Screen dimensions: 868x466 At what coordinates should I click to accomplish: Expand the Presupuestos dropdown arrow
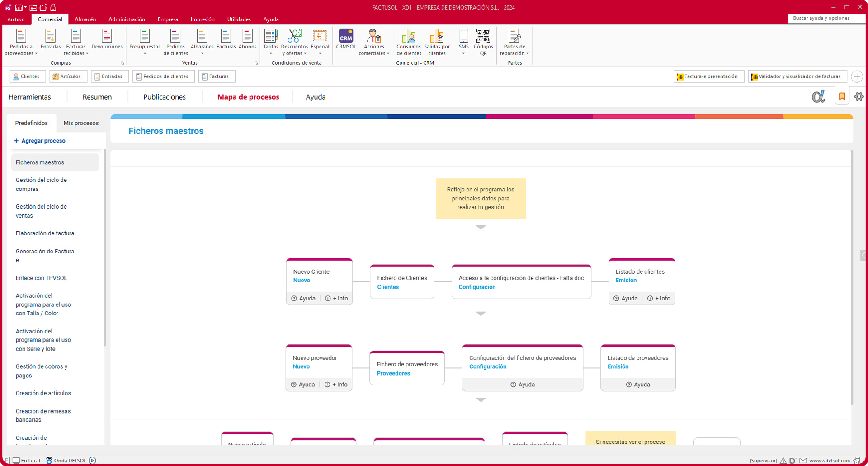pos(145,54)
